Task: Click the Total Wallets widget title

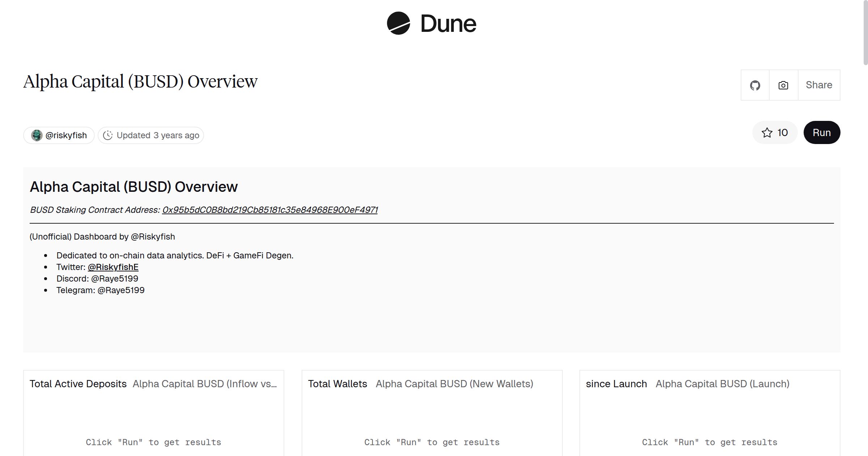Action: [337, 384]
